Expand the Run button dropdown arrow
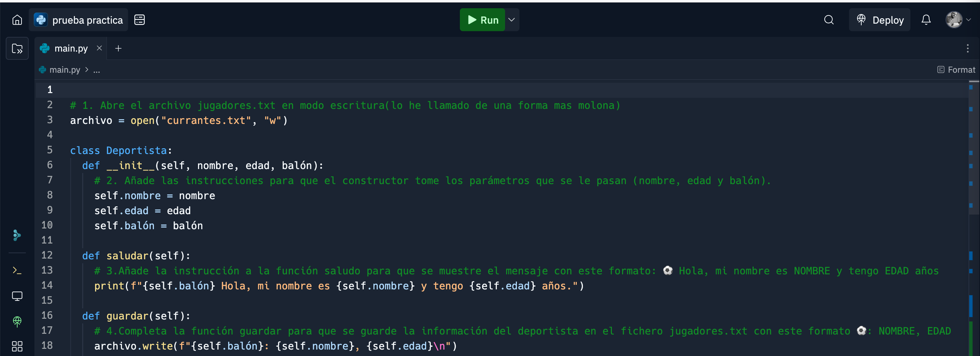 pyautogui.click(x=512, y=20)
